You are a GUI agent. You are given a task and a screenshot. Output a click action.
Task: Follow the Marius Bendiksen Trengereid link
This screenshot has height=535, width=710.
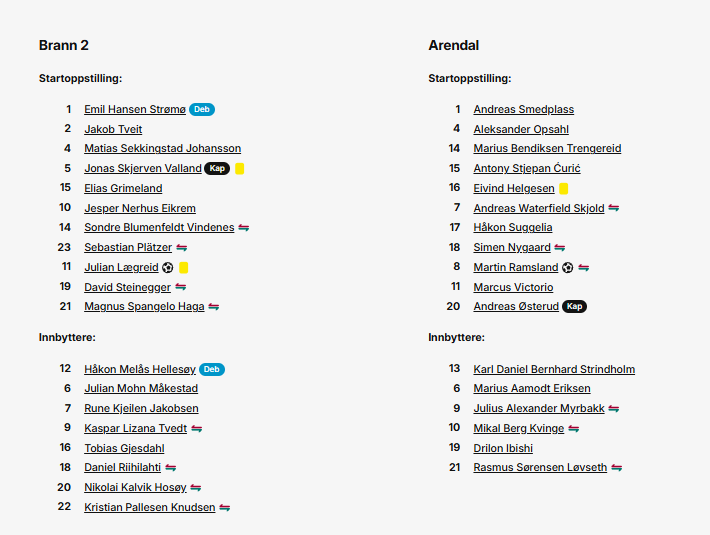pos(547,148)
